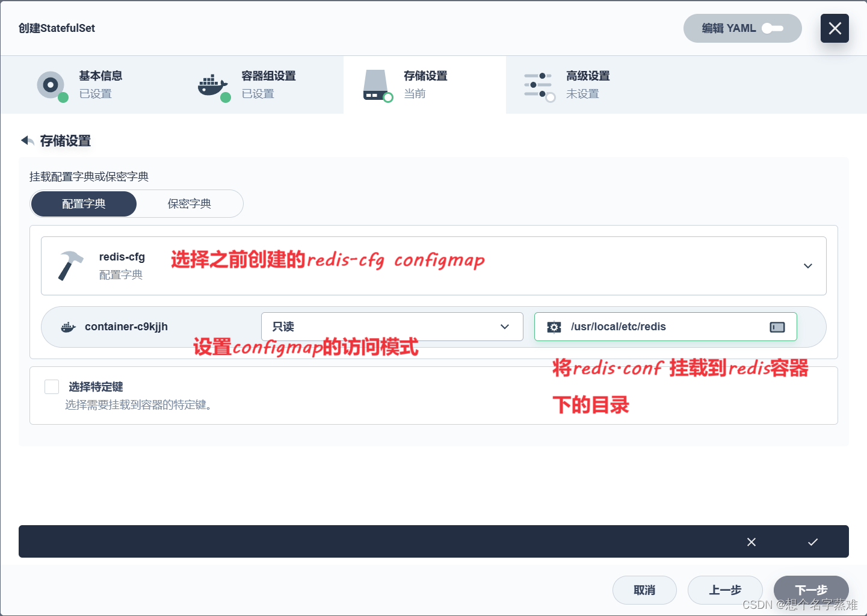This screenshot has width=867, height=616.
Task: Click the mount path field /usr/local/etc/redis
Action: click(x=665, y=327)
